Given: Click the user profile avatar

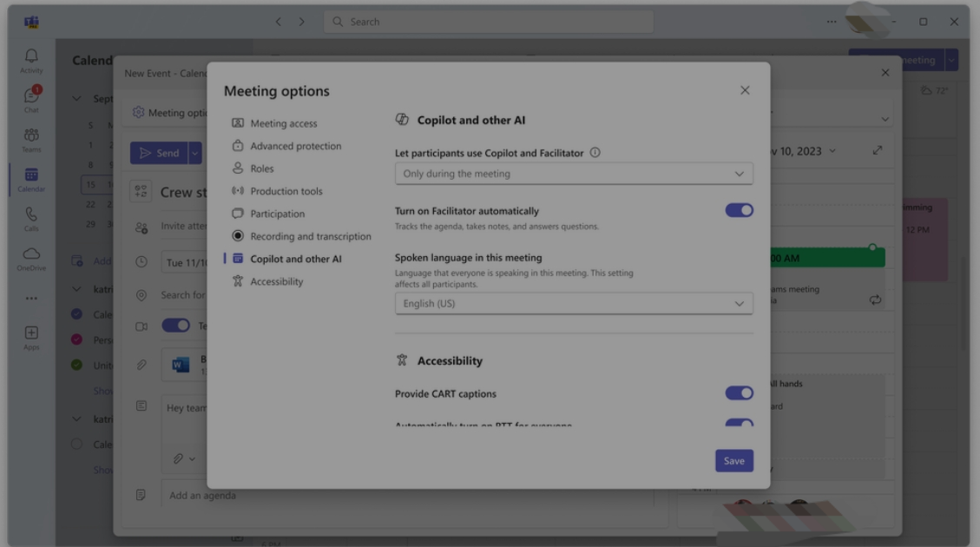Looking at the screenshot, I should (866, 21).
